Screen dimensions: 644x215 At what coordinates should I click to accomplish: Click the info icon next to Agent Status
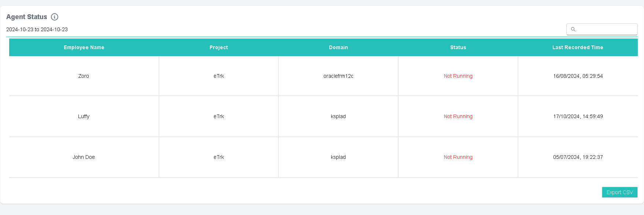pyautogui.click(x=55, y=17)
